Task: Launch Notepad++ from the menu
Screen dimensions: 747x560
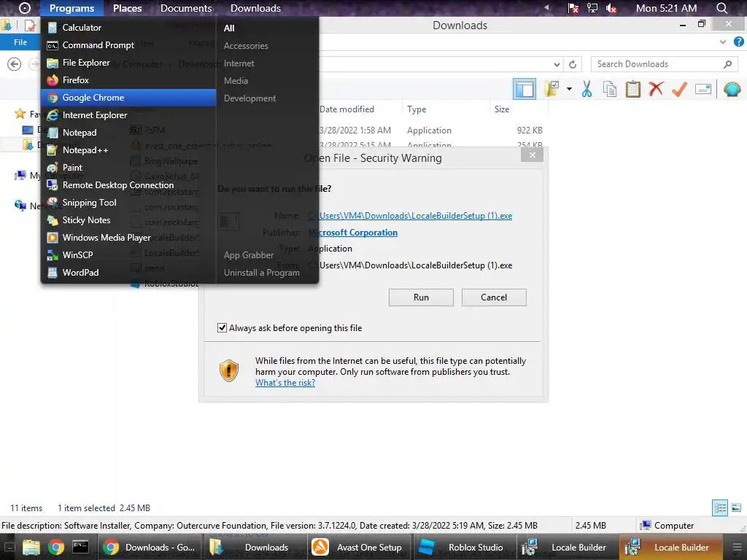Action: [128, 150]
